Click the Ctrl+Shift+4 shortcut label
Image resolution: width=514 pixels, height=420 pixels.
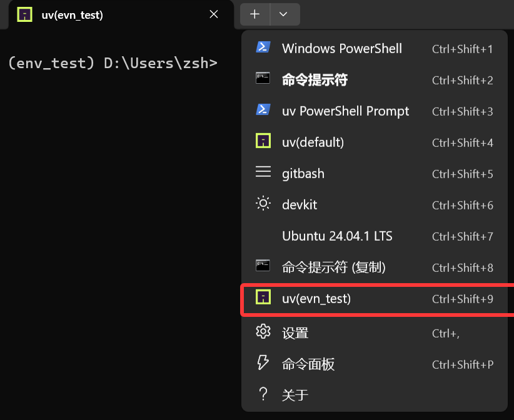pyautogui.click(x=463, y=143)
